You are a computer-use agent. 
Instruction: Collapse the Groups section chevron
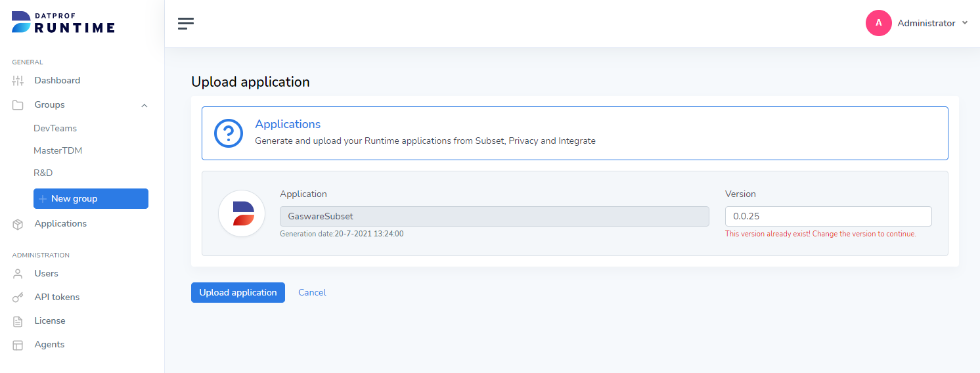click(145, 105)
